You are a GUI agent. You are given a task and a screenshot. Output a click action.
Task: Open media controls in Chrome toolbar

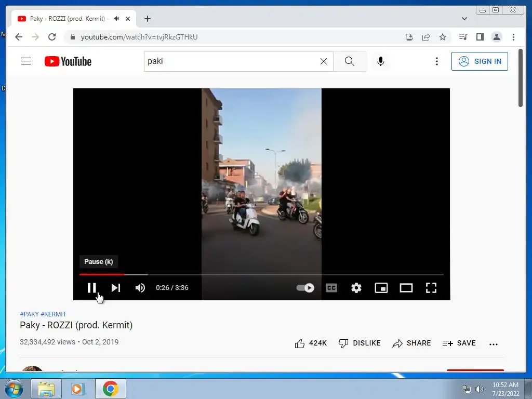(x=463, y=37)
